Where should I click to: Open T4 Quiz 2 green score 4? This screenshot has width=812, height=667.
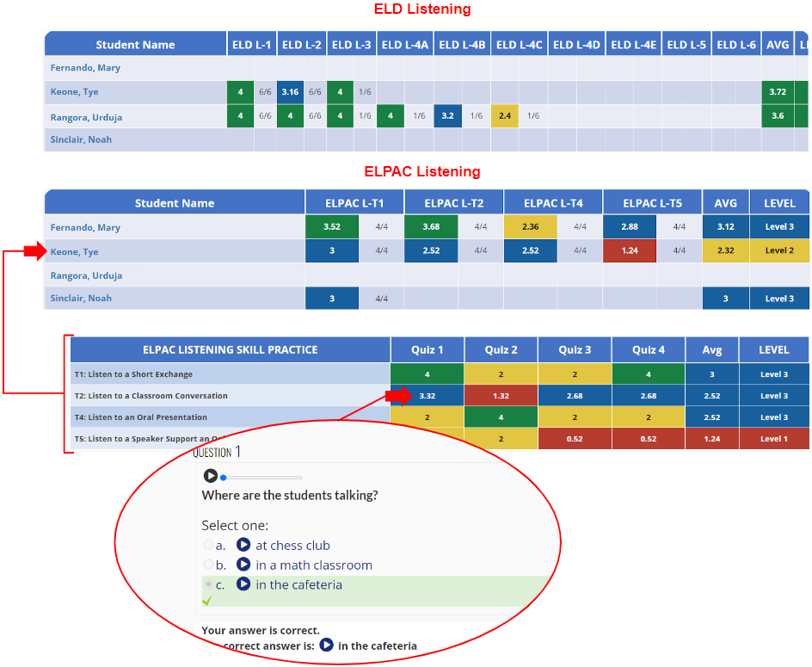point(501,417)
